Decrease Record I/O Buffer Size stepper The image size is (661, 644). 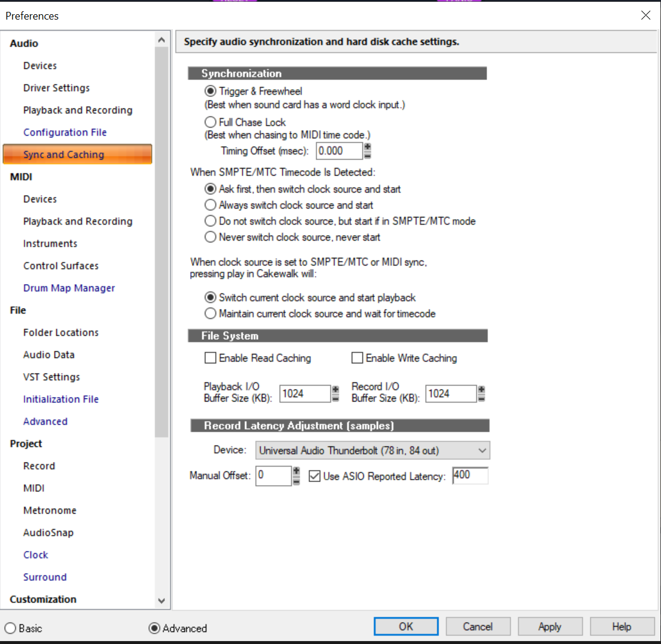click(x=481, y=397)
